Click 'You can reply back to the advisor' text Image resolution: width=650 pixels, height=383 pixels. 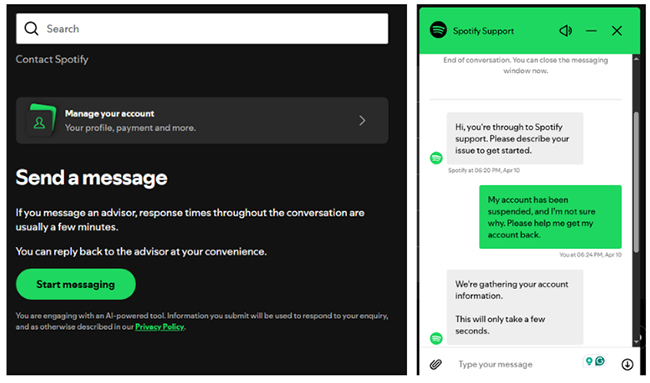tap(141, 252)
